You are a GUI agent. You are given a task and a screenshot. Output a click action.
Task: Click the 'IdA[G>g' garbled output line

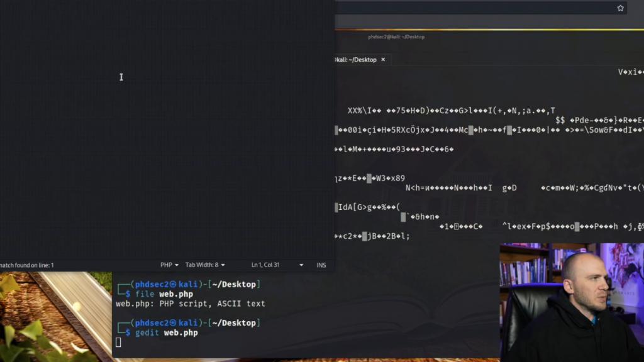coord(368,207)
